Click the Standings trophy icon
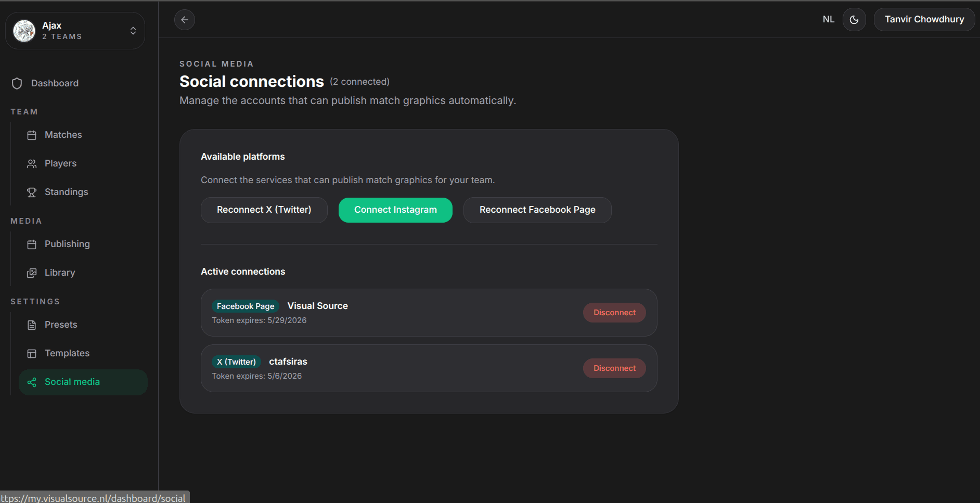The height and width of the screenshot is (503, 980). pos(32,192)
